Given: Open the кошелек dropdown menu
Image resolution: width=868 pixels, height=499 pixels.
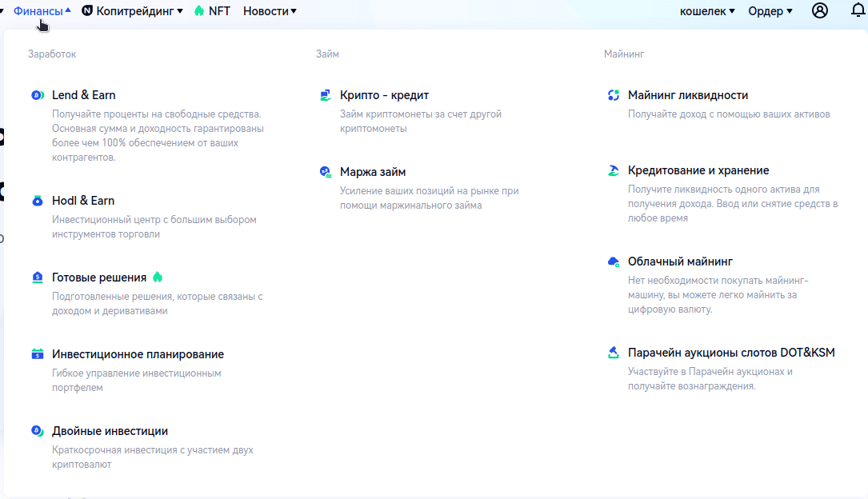Looking at the screenshot, I should click(x=706, y=11).
